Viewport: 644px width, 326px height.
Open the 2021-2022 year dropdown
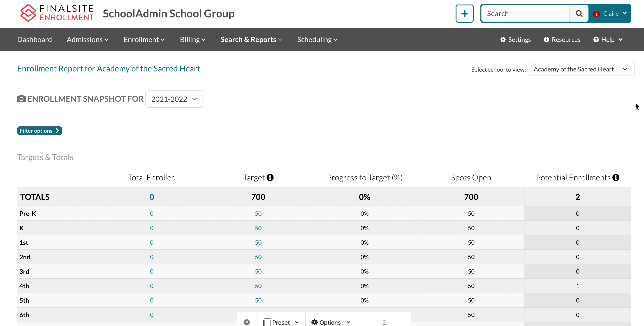click(x=174, y=99)
